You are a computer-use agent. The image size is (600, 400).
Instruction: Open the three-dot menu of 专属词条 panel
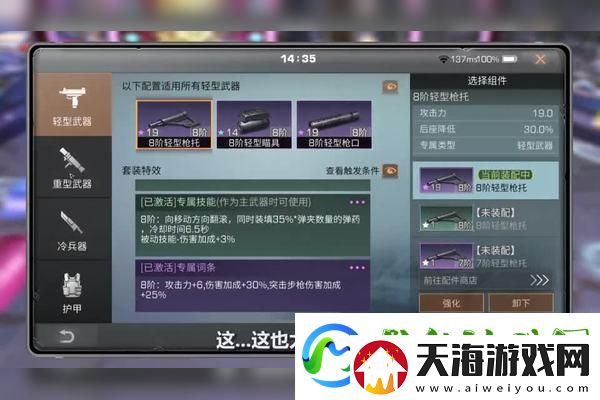click(357, 268)
